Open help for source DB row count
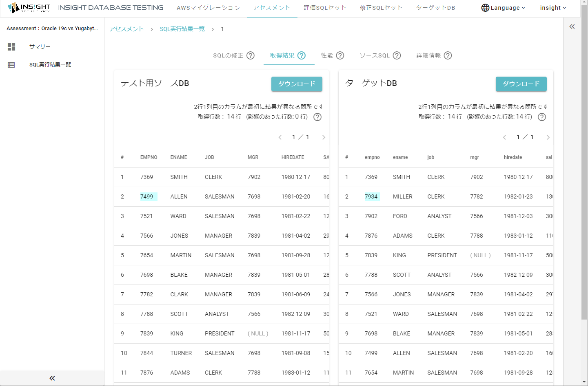The image size is (588, 386). (x=317, y=117)
